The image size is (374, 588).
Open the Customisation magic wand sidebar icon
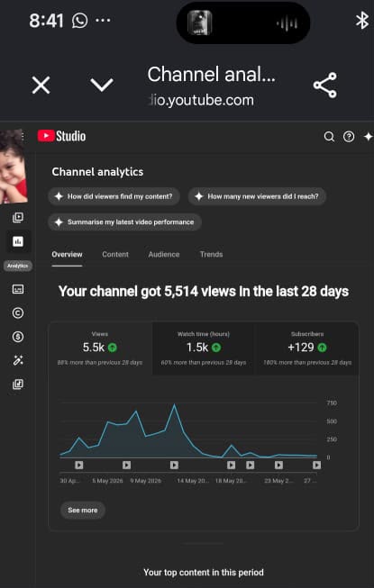click(x=18, y=360)
